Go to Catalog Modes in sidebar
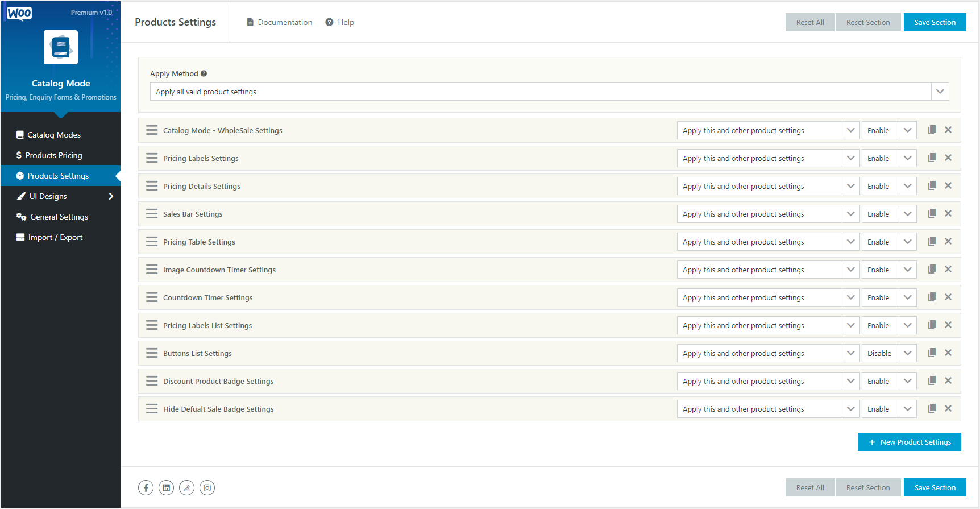Image resolution: width=980 pixels, height=509 pixels. (60, 135)
